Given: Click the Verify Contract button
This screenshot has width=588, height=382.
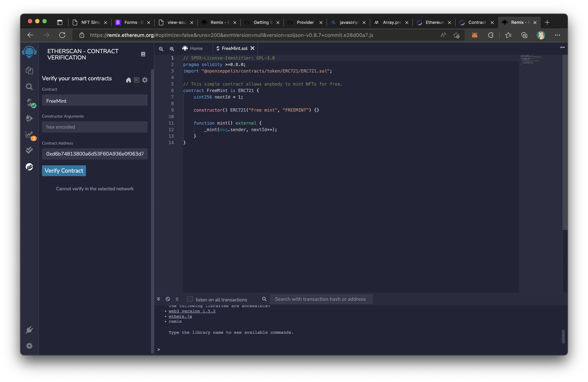Looking at the screenshot, I should 64,171.
